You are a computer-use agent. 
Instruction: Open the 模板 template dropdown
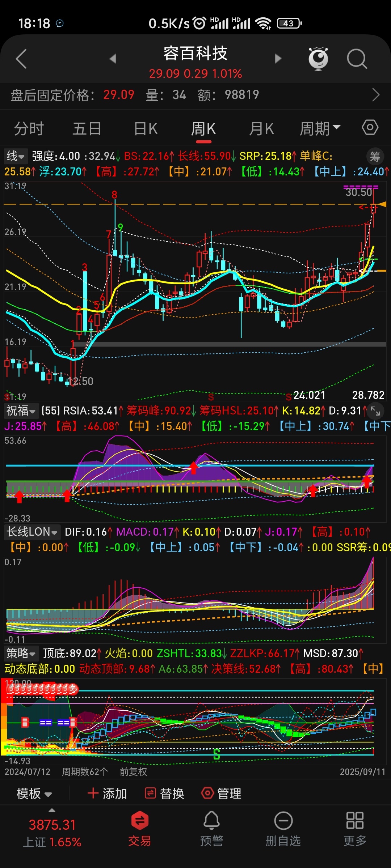(x=34, y=794)
